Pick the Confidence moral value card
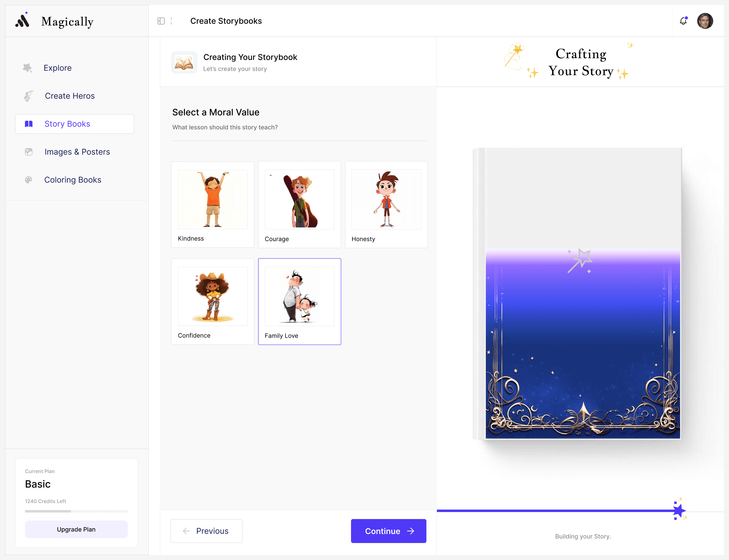Image resolution: width=729 pixels, height=560 pixels. click(212, 301)
